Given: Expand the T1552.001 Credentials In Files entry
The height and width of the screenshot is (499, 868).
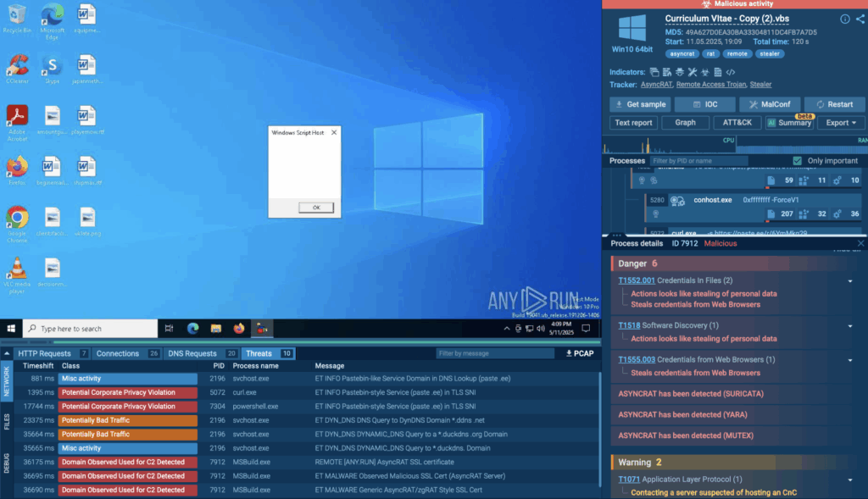Looking at the screenshot, I should coord(850,281).
